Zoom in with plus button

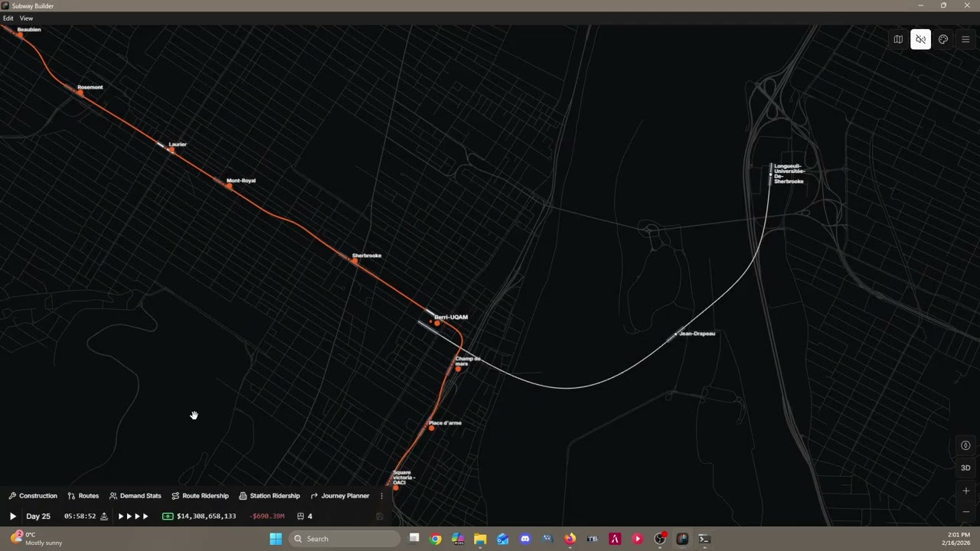pos(965,491)
